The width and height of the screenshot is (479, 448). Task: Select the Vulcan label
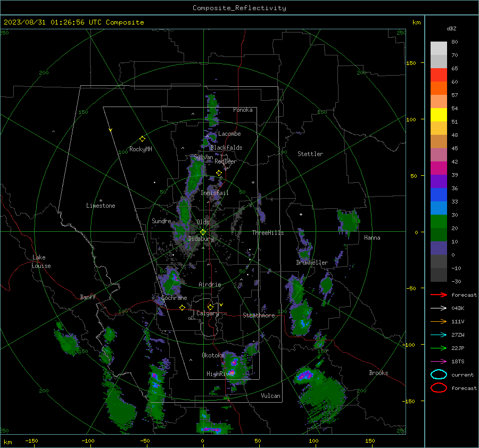coord(270,396)
